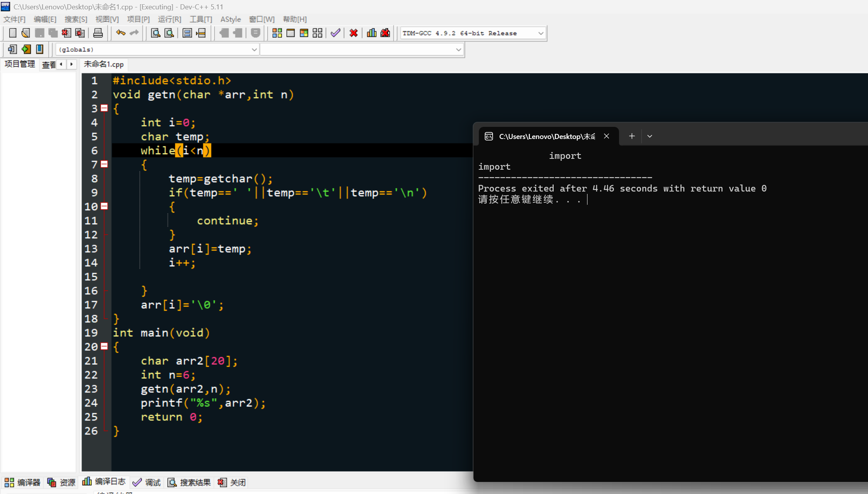Click the New file toolbar icon
Screen dimensions: 868x494
pos(12,33)
